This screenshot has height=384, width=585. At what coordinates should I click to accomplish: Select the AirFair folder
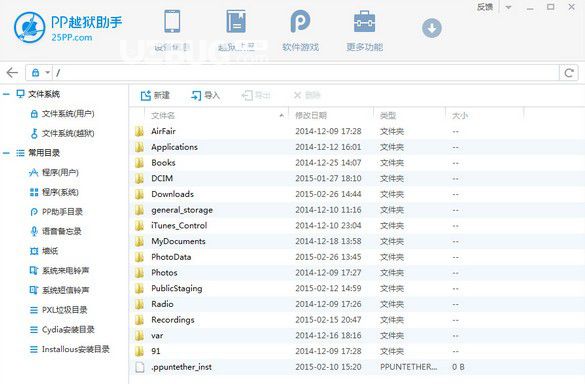point(357,131)
